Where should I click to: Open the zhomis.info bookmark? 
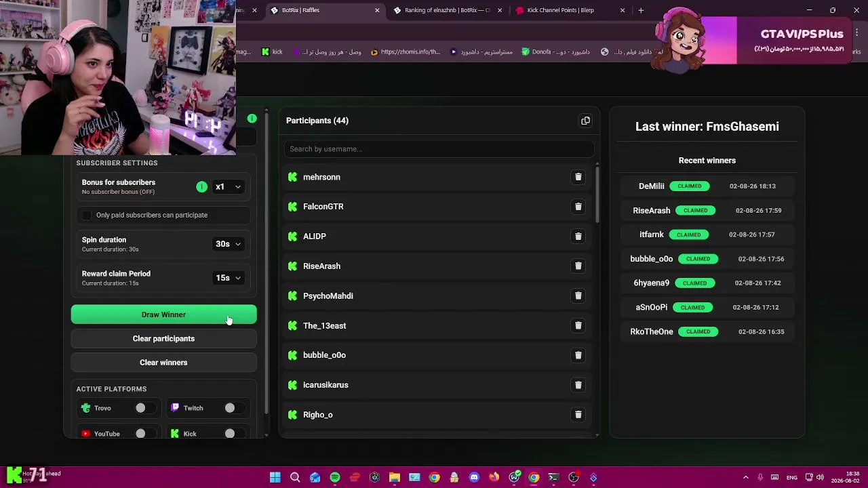406,52
